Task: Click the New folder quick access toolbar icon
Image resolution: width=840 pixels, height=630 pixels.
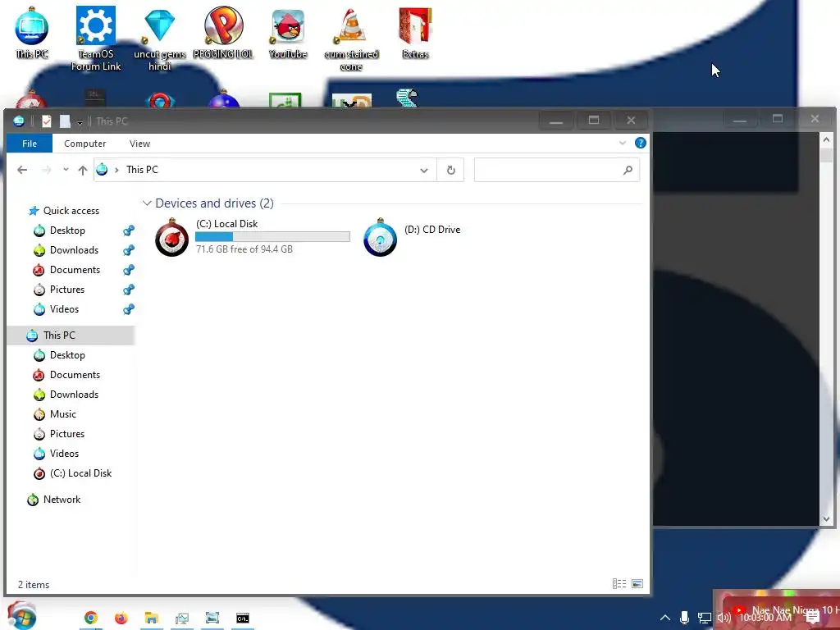Action: (65, 121)
